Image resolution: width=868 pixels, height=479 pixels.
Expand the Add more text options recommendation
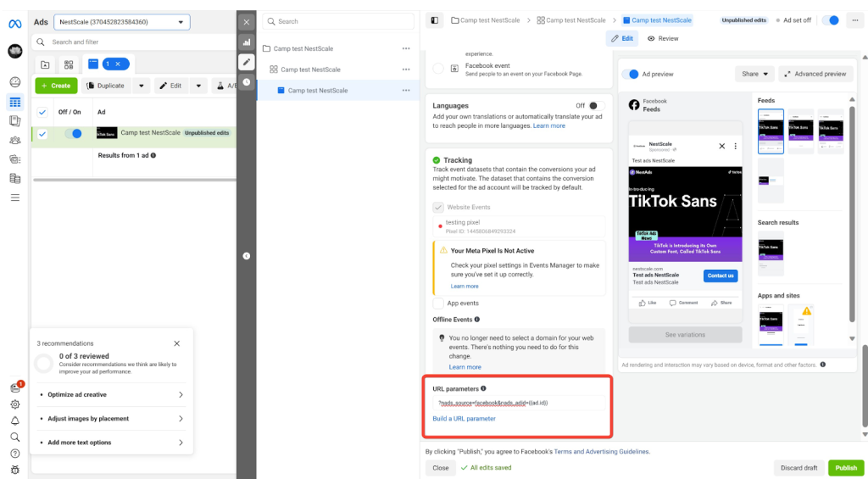(x=112, y=443)
